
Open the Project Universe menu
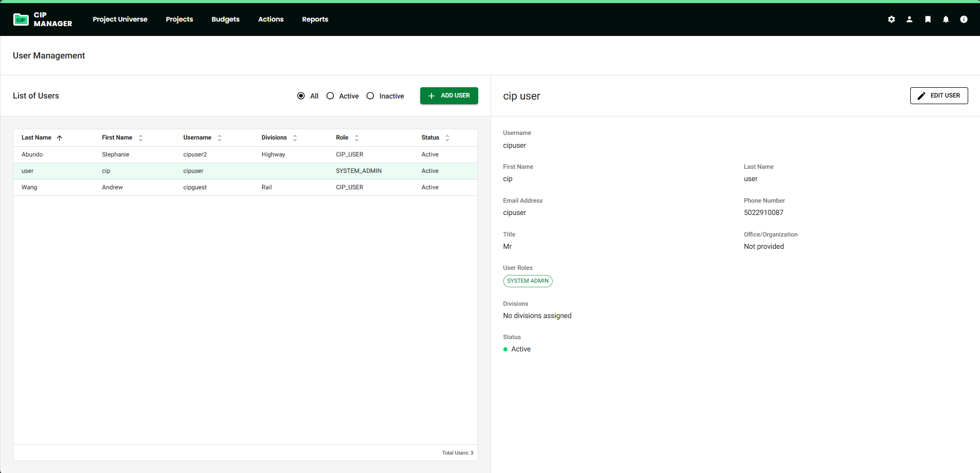click(120, 19)
